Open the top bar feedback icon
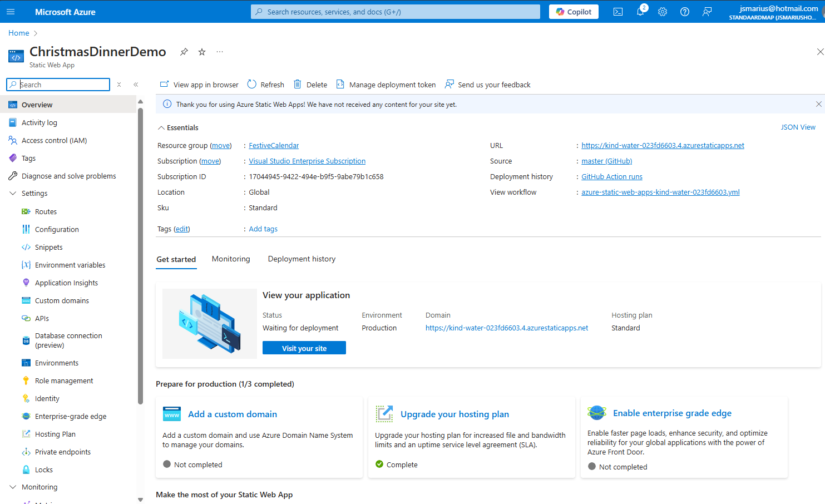Screen dimensions: 825x504 (707, 12)
